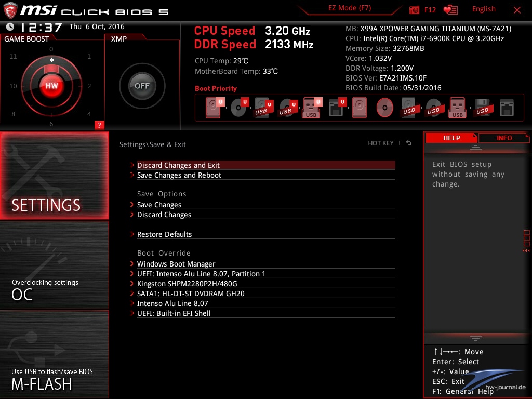Viewport: 532px width, 399px height.
Task: Close the BIOS with the red X
Action: [517, 10]
